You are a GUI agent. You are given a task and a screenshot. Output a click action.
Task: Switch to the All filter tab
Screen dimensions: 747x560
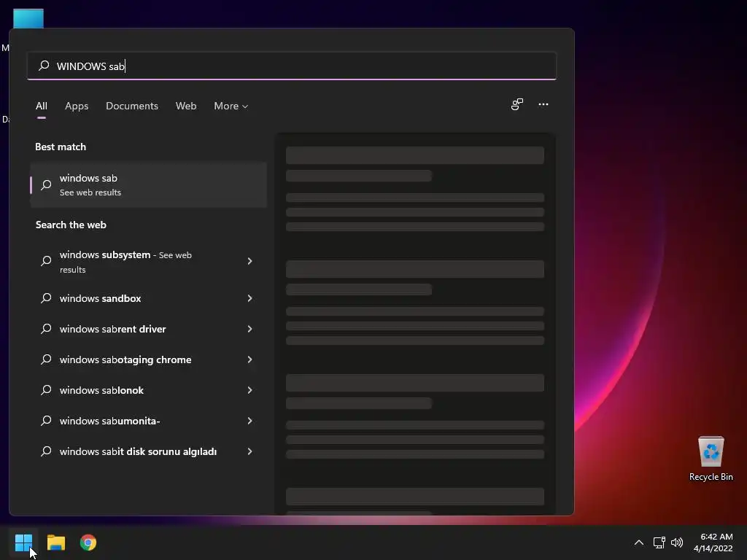tap(42, 106)
